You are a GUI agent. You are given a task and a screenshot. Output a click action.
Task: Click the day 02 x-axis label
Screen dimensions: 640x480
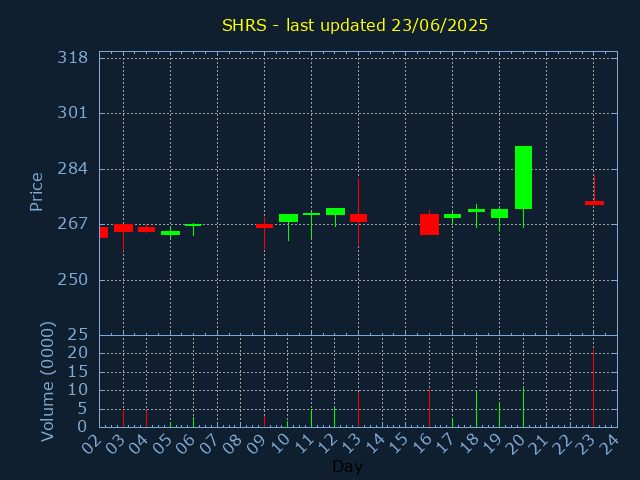(91, 444)
